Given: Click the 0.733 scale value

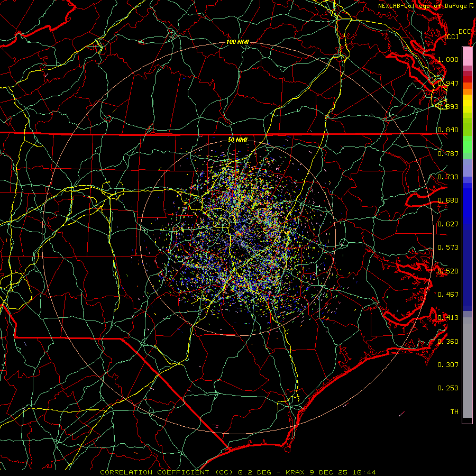Looking at the screenshot, I should point(448,177).
